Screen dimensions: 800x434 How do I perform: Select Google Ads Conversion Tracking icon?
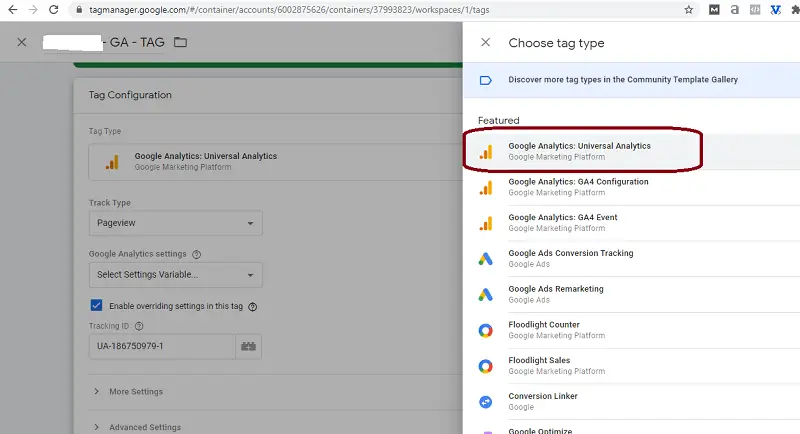486,259
